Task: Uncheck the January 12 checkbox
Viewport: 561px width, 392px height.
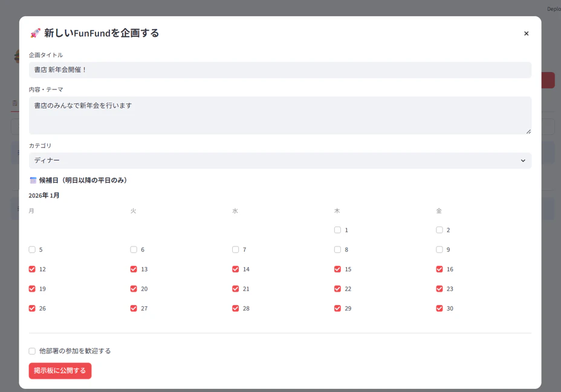Action: click(x=32, y=269)
